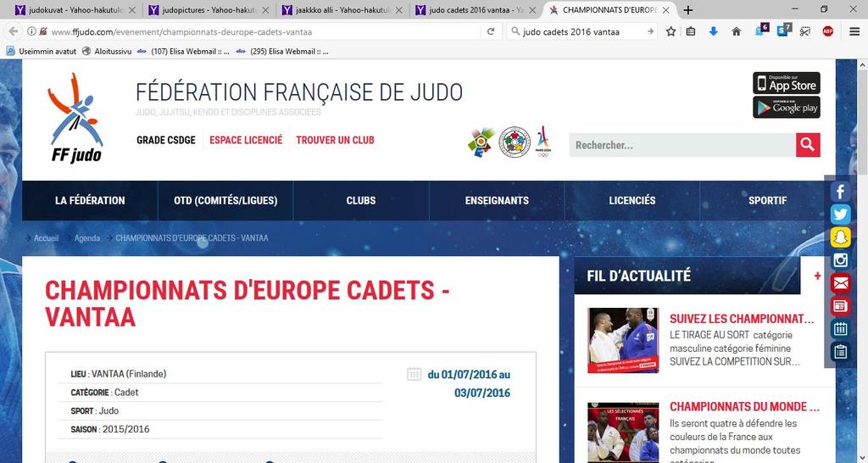This screenshot has width=868, height=463.
Task: Reload the page with the refresh icon
Action: pos(491,31)
